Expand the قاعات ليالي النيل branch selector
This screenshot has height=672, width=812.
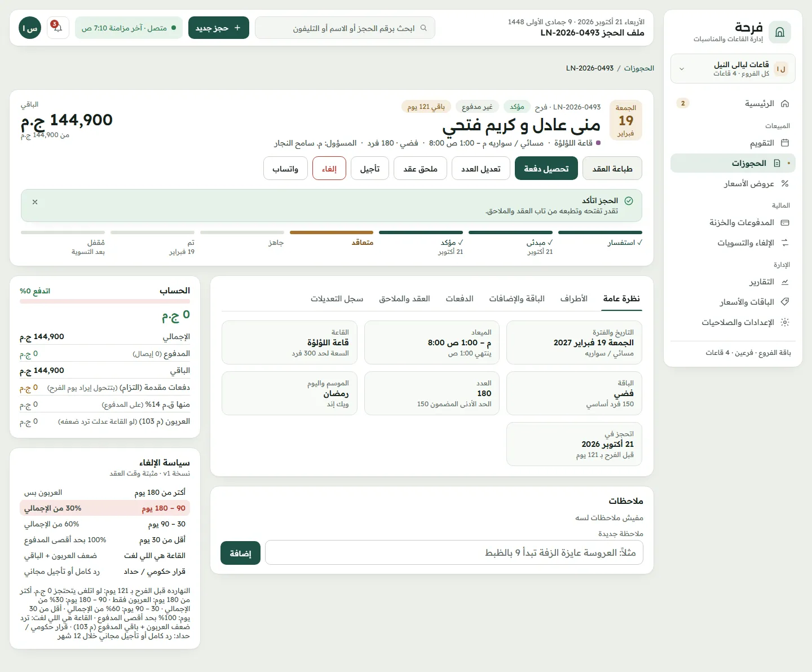(732, 69)
